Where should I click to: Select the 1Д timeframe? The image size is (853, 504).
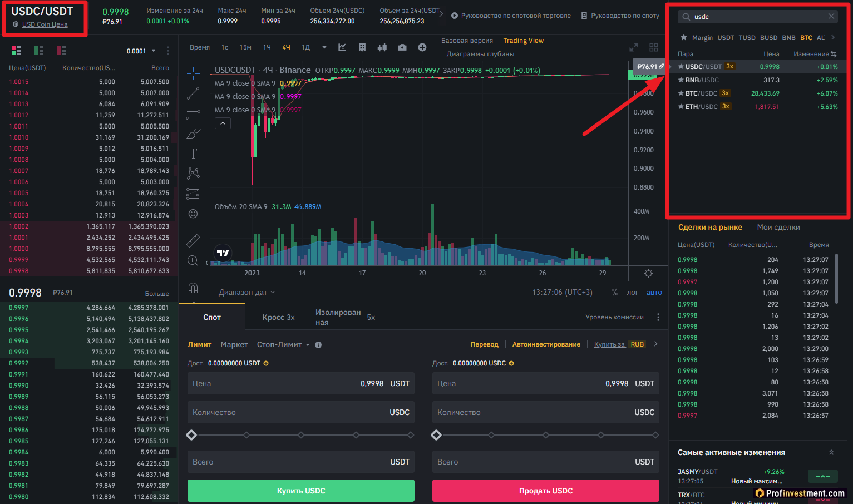pos(305,47)
